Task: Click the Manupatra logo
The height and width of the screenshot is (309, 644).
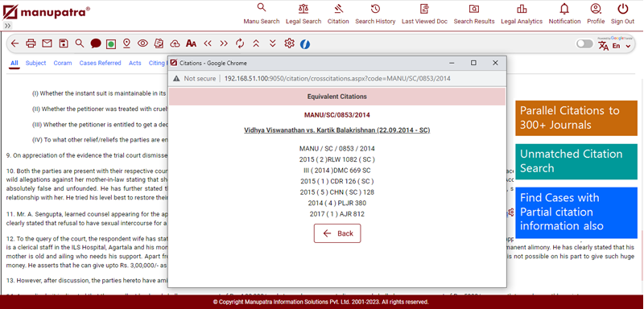Action: 46,12
